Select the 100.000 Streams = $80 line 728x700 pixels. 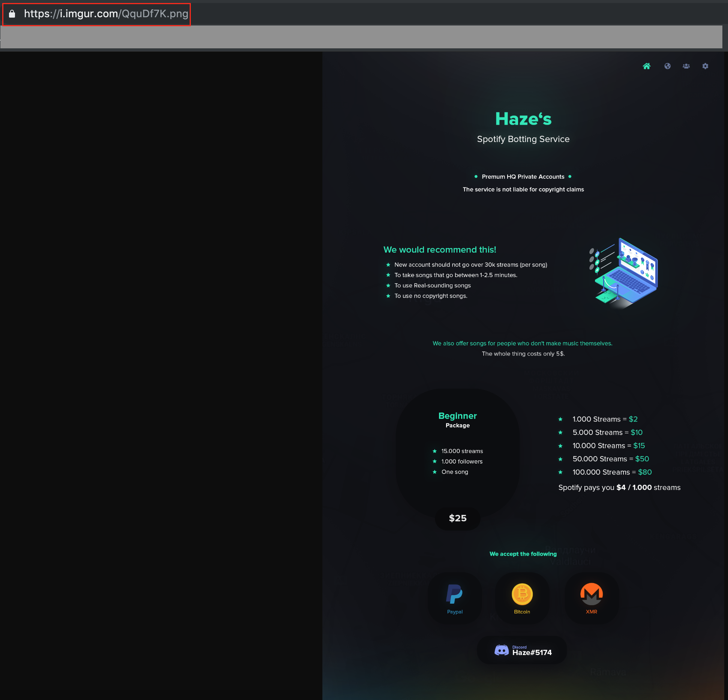[x=612, y=472]
